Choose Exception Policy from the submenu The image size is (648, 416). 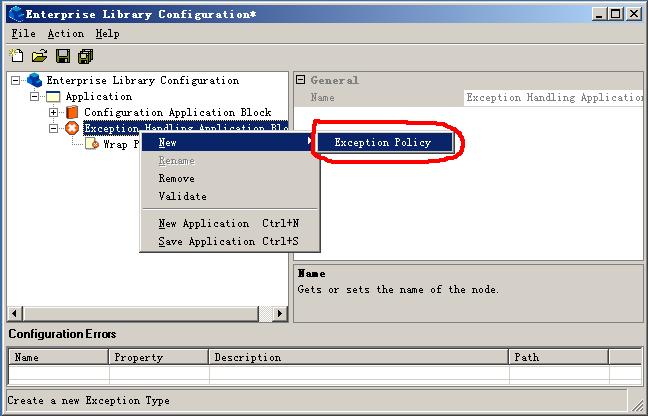pos(383,143)
